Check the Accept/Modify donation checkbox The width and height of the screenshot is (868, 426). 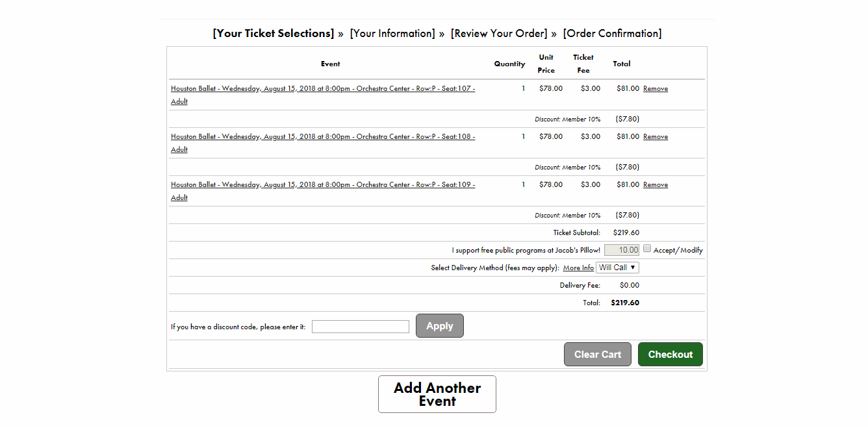coord(647,249)
